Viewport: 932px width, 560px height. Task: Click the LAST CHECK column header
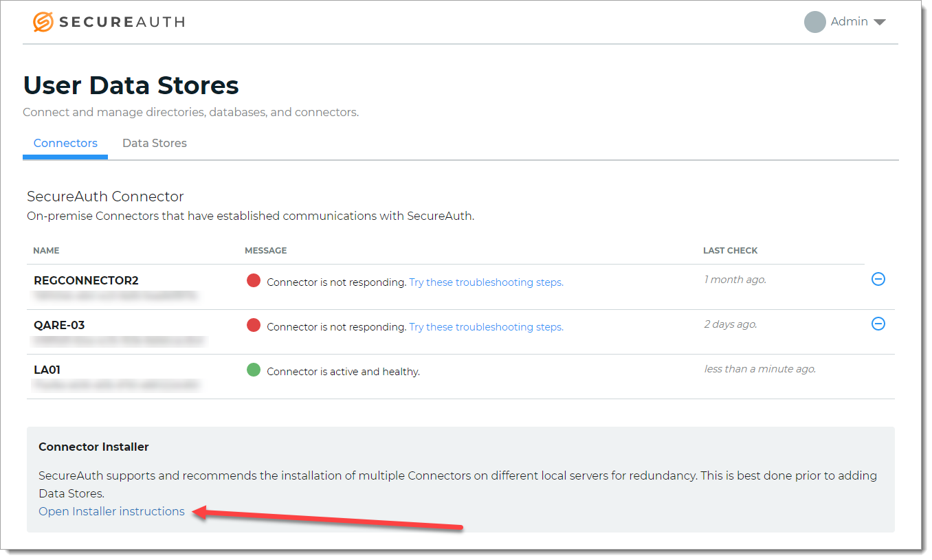pyautogui.click(x=730, y=251)
